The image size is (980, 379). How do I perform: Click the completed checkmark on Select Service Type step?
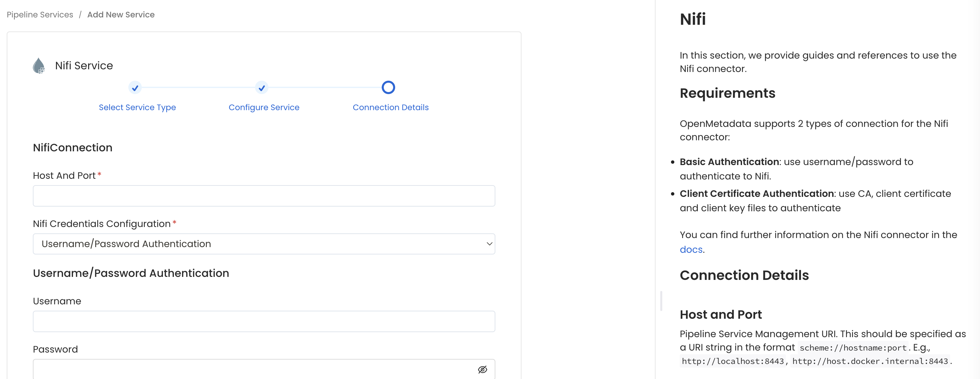point(135,88)
